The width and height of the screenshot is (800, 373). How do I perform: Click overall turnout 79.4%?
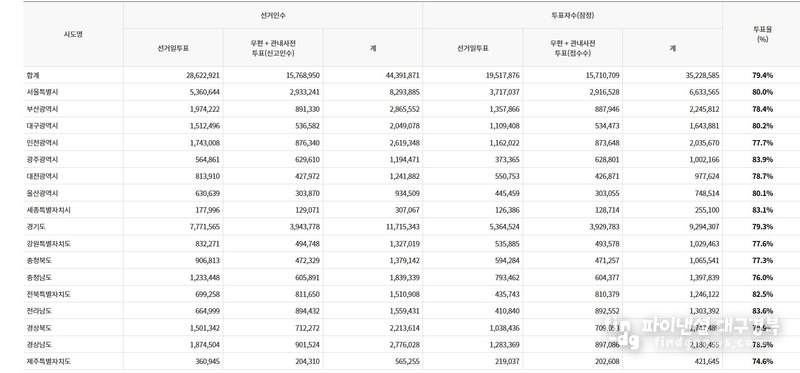(x=763, y=75)
